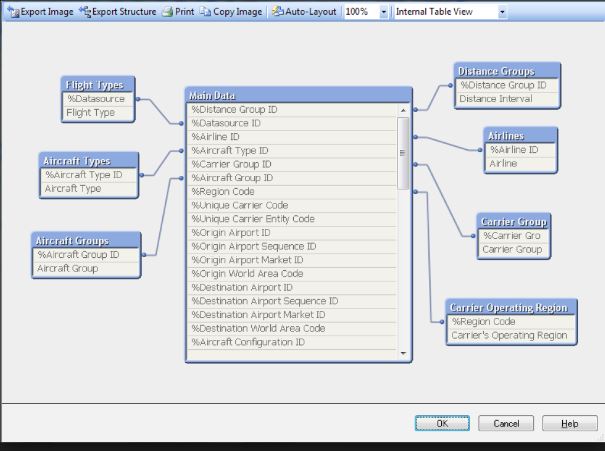This screenshot has height=451, width=605.
Task: Click the Export Image toolbar icon
Action: coord(14,12)
